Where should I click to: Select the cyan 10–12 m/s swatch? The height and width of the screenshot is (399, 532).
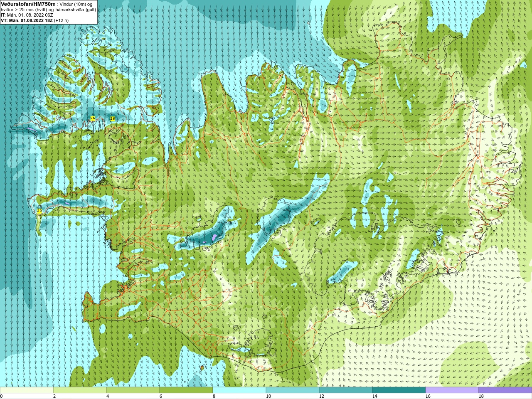click(293, 390)
